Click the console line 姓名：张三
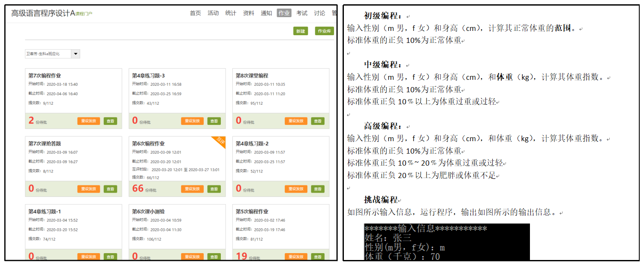 388,238
